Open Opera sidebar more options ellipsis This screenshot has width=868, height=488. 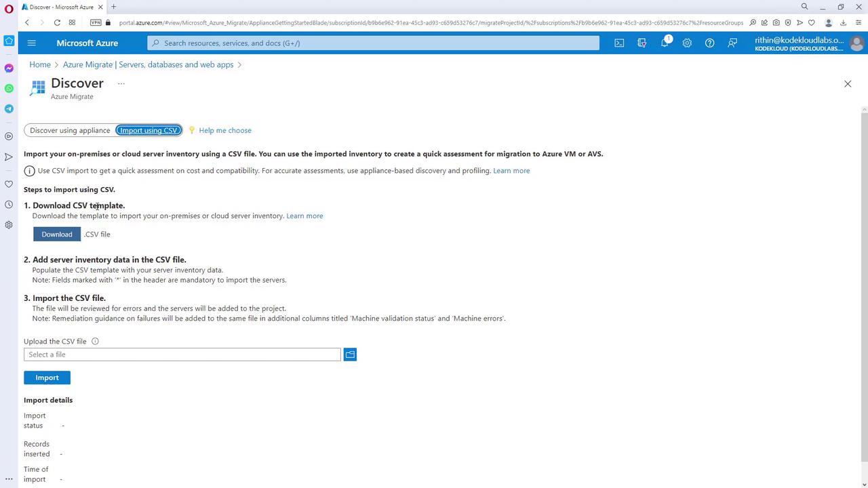click(x=9, y=479)
